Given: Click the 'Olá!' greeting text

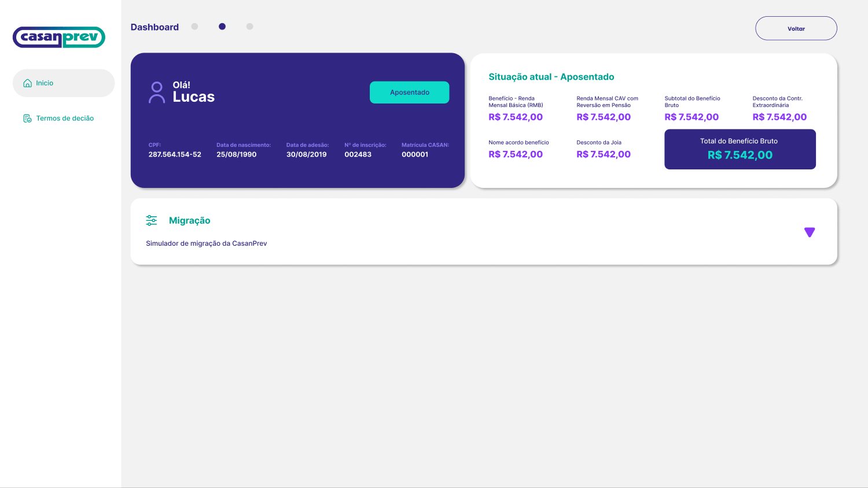Looking at the screenshot, I should [182, 85].
